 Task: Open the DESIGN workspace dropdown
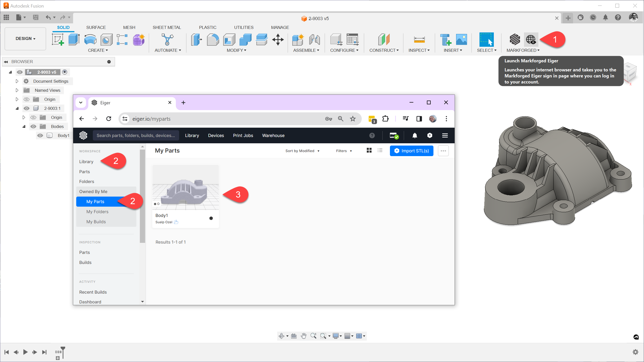click(25, 38)
